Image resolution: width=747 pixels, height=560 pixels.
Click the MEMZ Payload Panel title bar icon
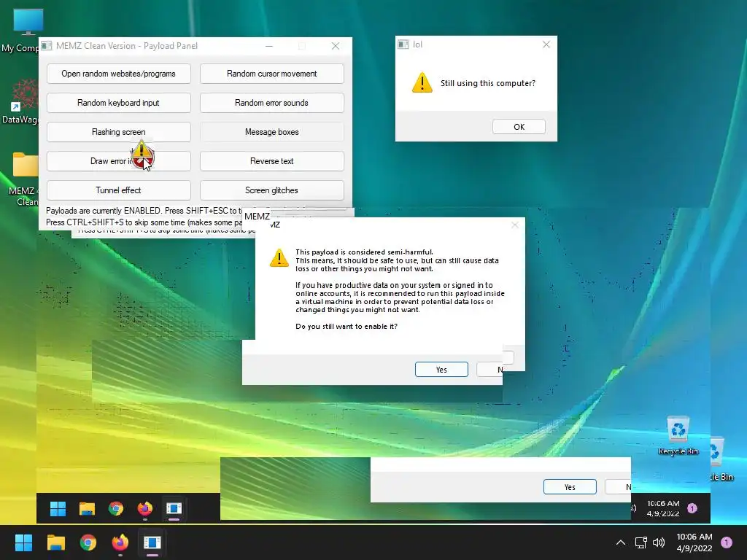[46, 46]
